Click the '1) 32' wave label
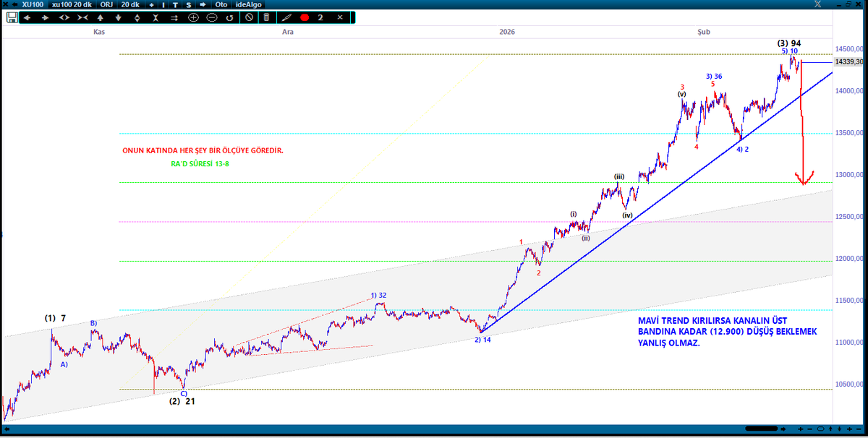Viewport: 868px width, 438px height. click(x=379, y=296)
